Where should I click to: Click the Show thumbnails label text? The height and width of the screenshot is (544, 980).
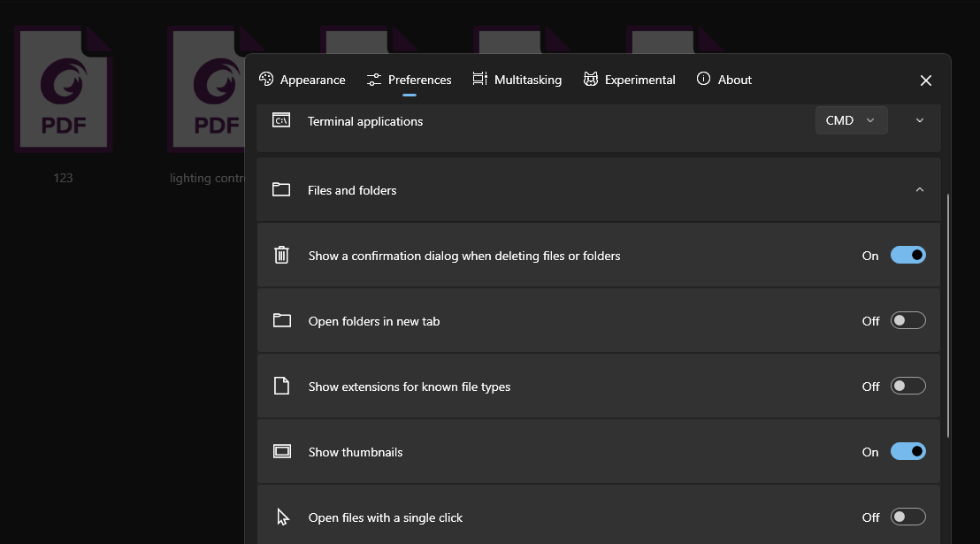[x=356, y=452]
